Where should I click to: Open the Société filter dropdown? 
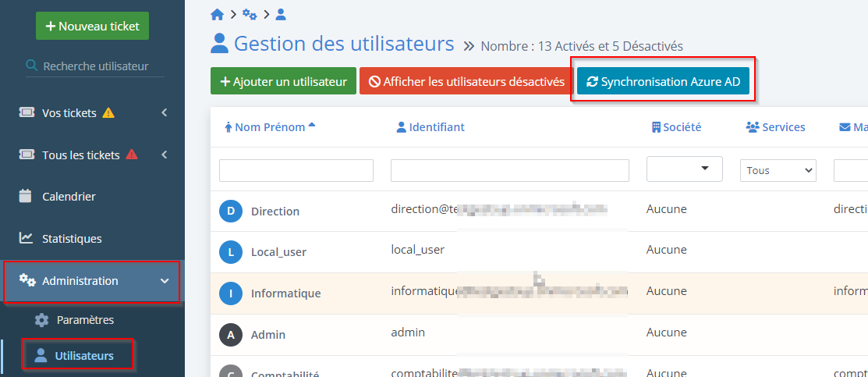(685, 169)
